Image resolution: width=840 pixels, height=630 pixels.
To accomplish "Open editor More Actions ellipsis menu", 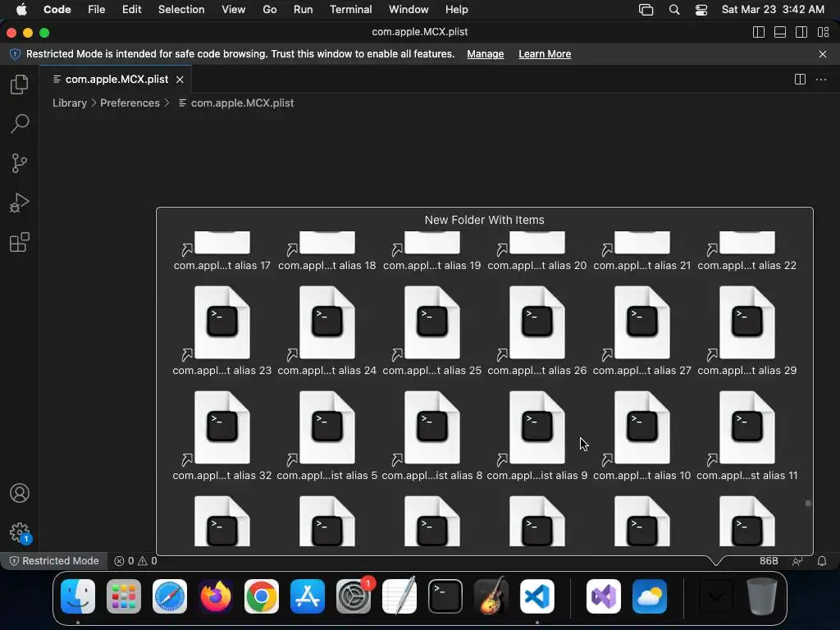I will [821, 80].
